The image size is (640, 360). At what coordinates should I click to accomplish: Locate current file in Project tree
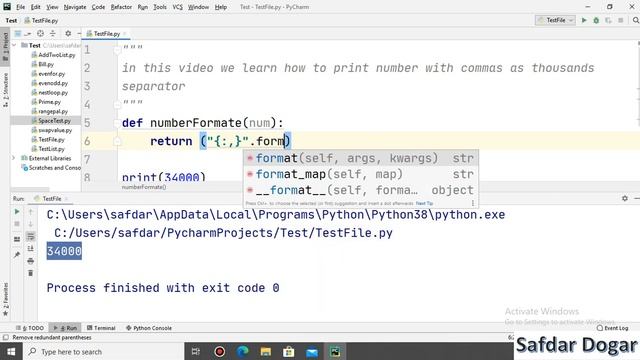tap(40, 33)
